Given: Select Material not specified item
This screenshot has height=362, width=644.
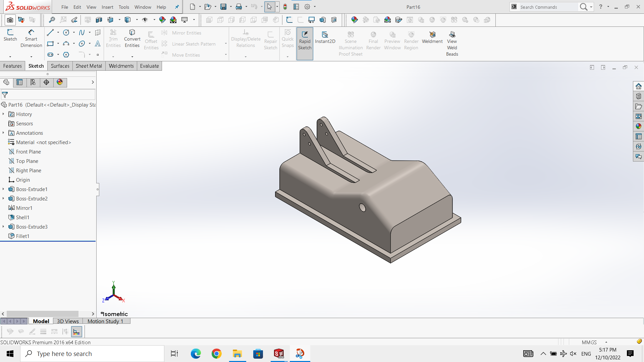Looking at the screenshot, I should [x=43, y=142].
